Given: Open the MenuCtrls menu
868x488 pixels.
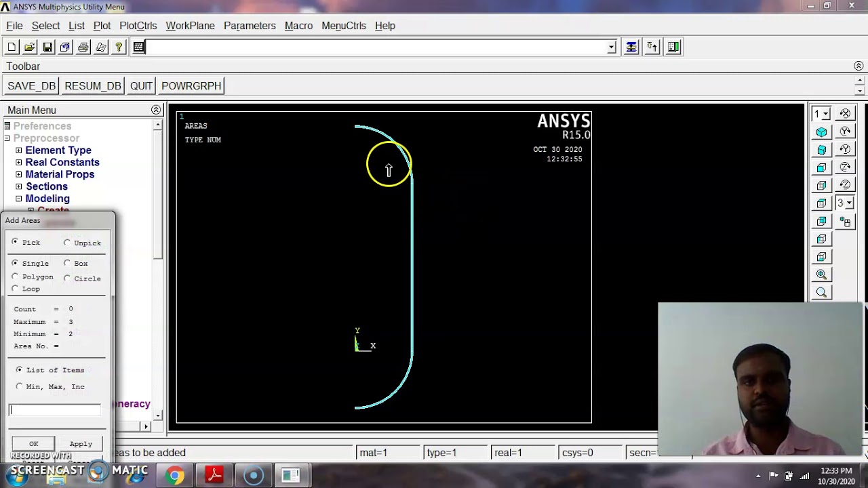Looking at the screenshot, I should tap(344, 26).
